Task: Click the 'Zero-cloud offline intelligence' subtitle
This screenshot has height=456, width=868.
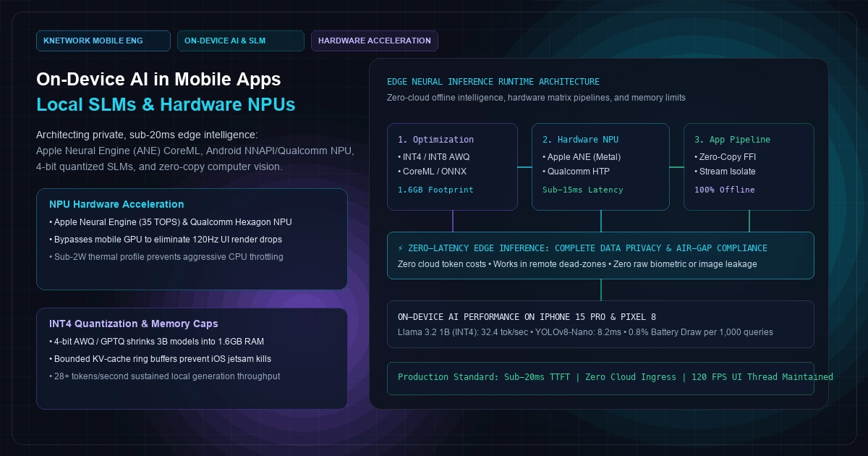Action: (536, 98)
